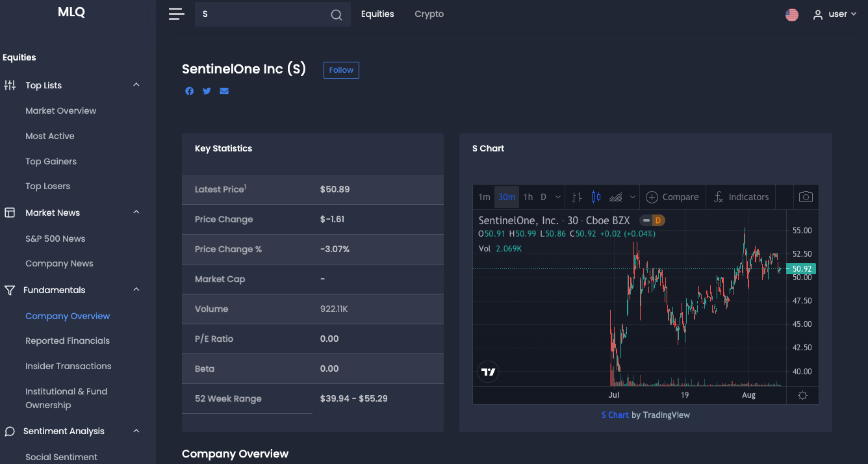Set chart interval to D

(543, 197)
